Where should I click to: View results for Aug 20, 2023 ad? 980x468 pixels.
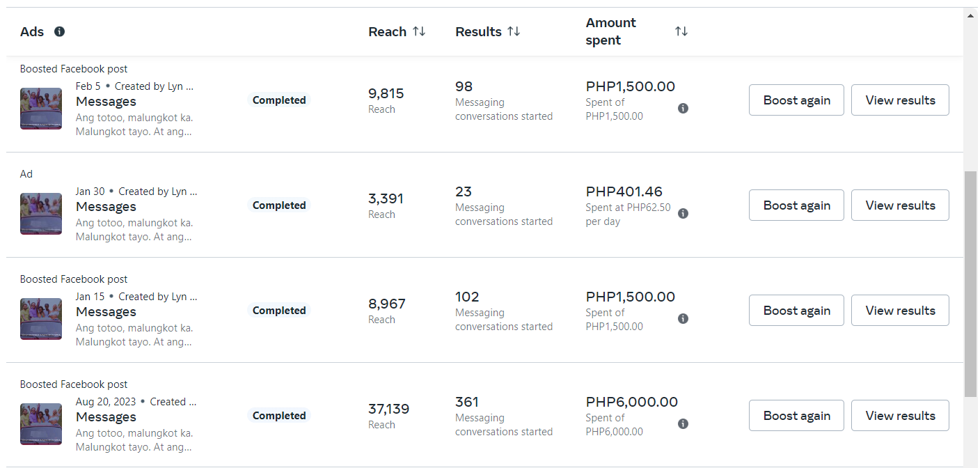point(900,416)
